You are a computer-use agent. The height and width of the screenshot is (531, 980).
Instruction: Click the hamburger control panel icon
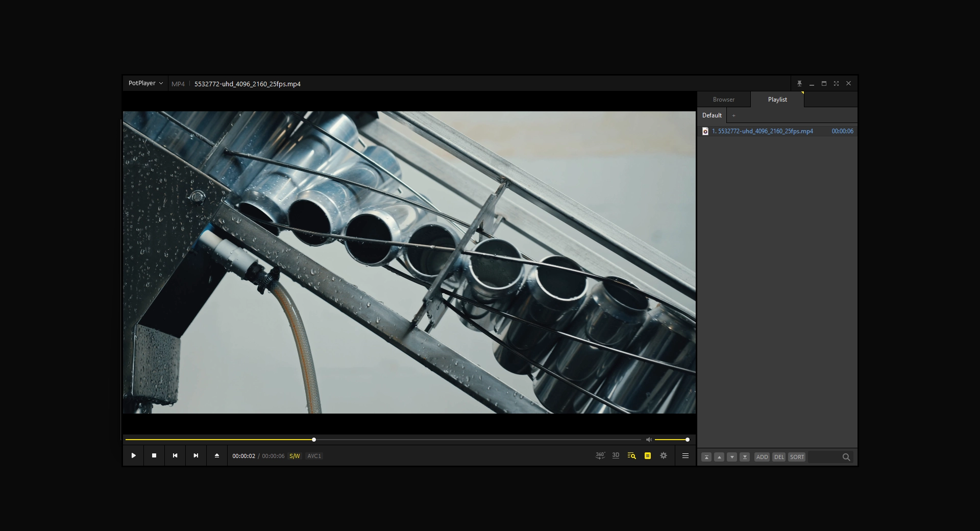pyautogui.click(x=685, y=455)
